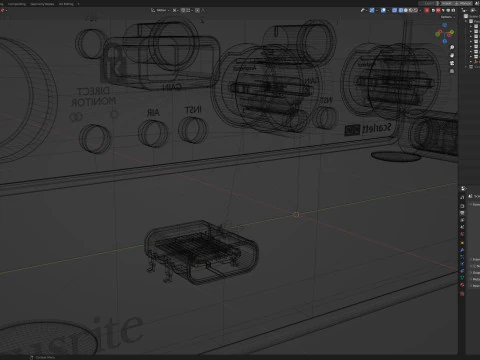Open the snapping options dropdown

pos(189,10)
